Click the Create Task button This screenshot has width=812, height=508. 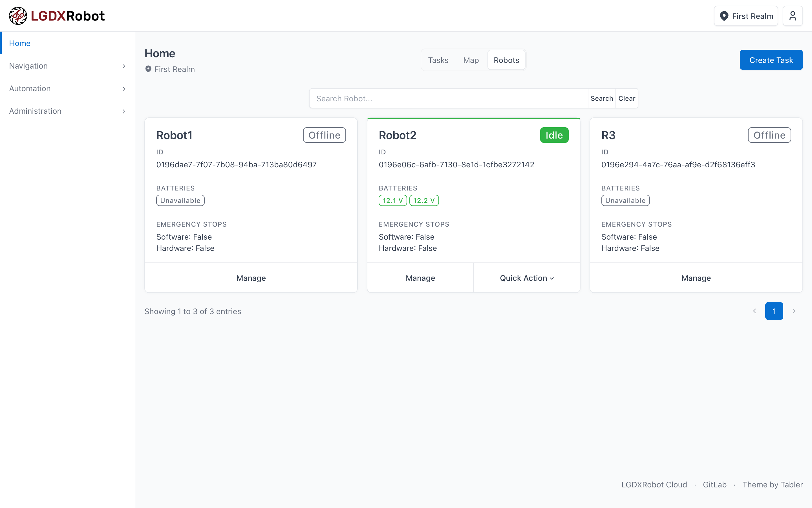coord(771,60)
